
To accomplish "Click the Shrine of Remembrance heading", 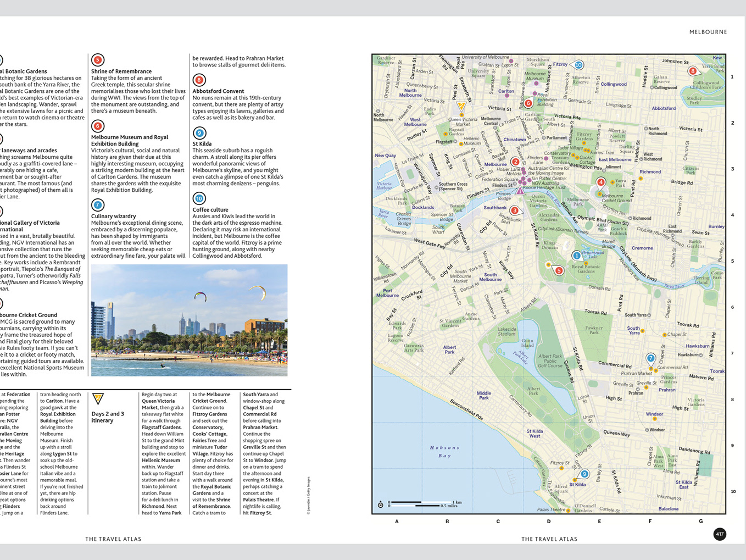I will 121,71.
